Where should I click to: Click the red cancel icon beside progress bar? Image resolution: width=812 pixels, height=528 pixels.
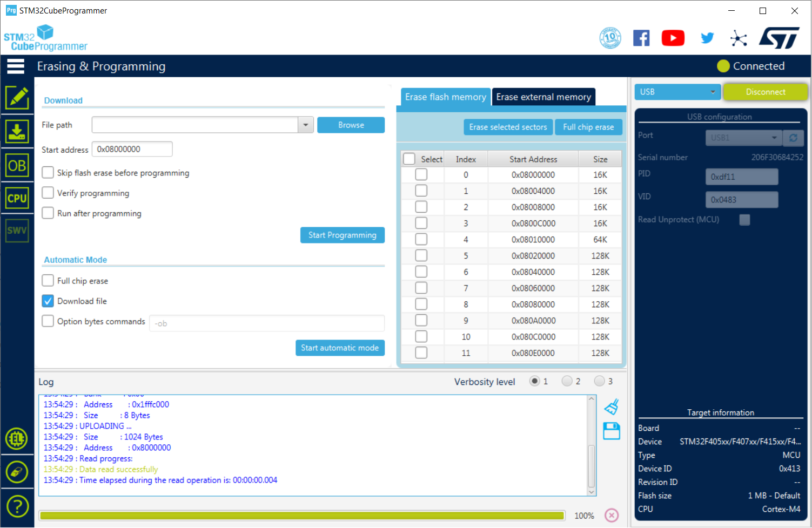(x=611, y=516)
